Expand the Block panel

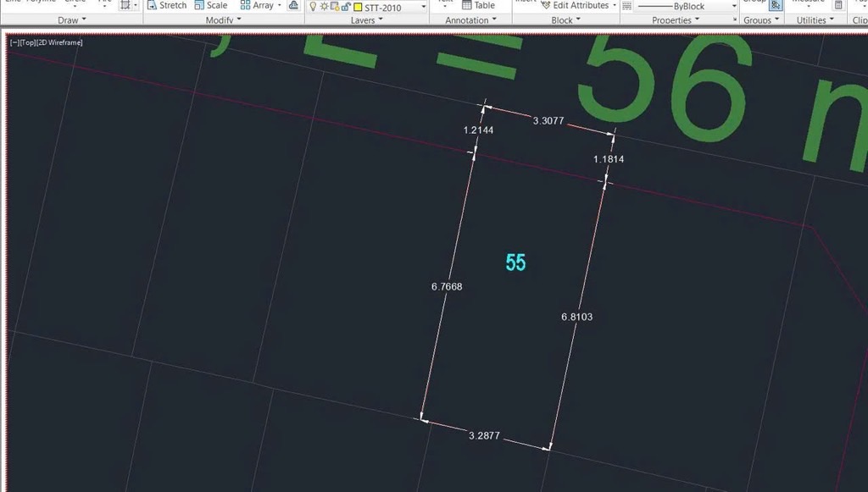(565, 20)
